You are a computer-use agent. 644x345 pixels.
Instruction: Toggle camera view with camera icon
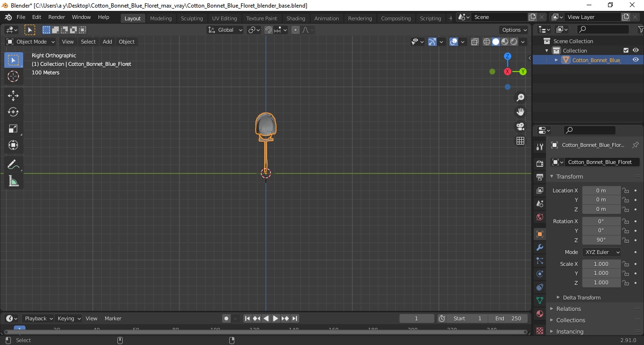click(520, 127)
